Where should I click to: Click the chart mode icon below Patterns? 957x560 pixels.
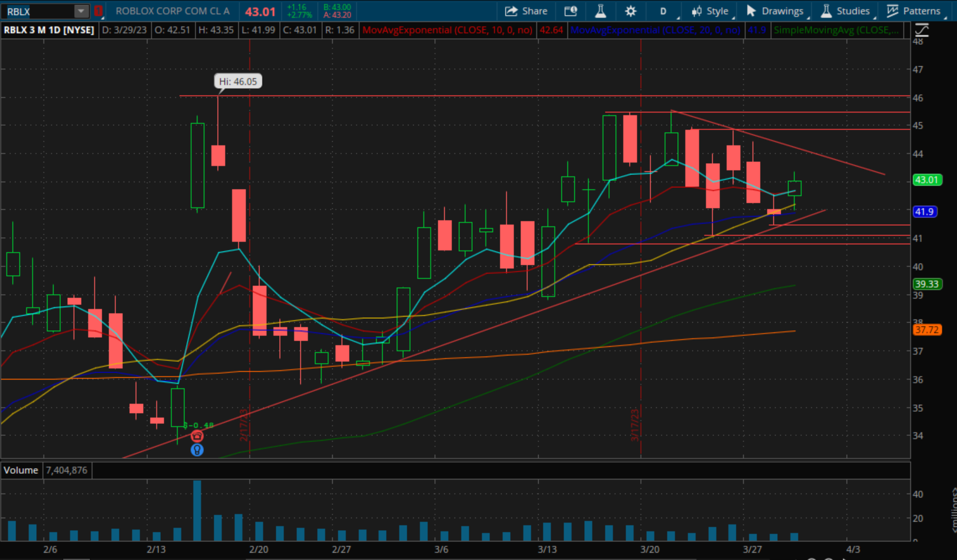(922, 30)
